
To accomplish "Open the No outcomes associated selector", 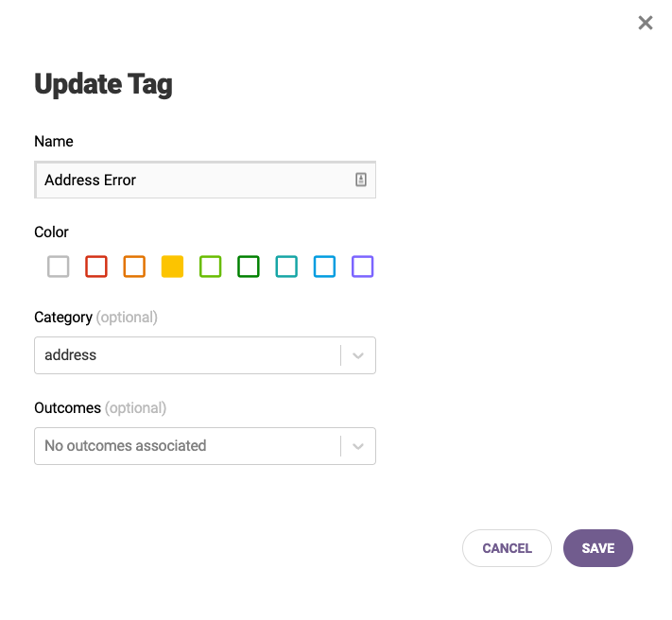I will pos(205,446).
